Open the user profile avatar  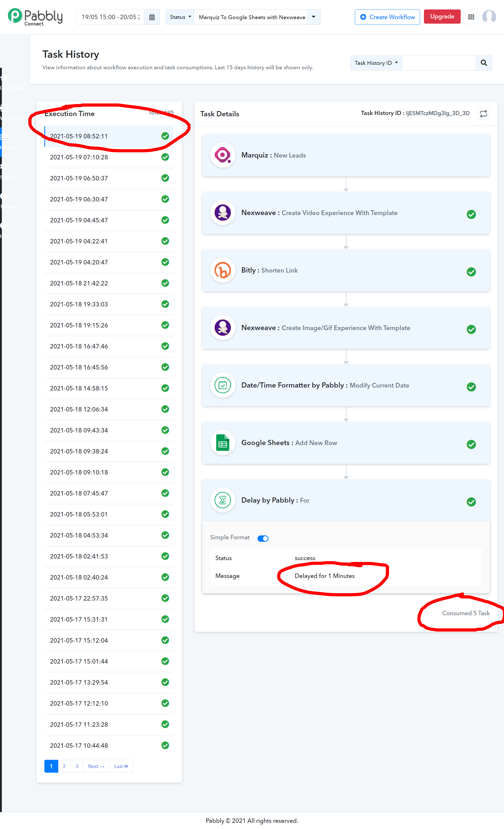[489, 17]
